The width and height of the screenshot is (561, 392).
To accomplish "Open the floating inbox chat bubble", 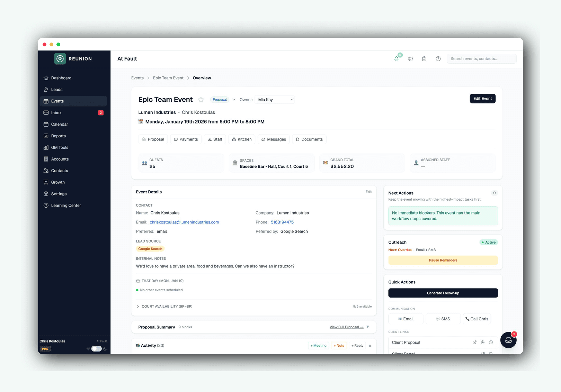I will coord(508,340).
